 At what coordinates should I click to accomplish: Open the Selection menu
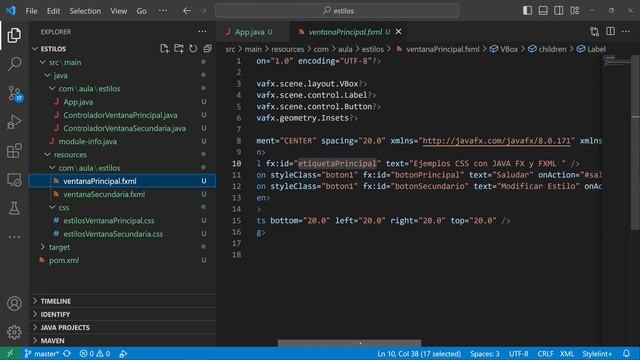[x=85, y=11]
